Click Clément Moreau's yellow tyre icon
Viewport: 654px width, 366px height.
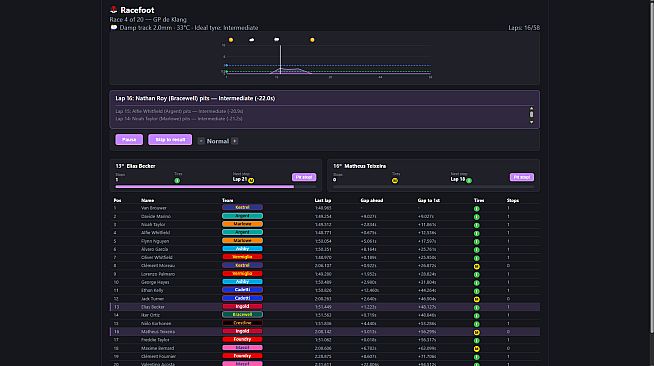click(x=476, y=266)
